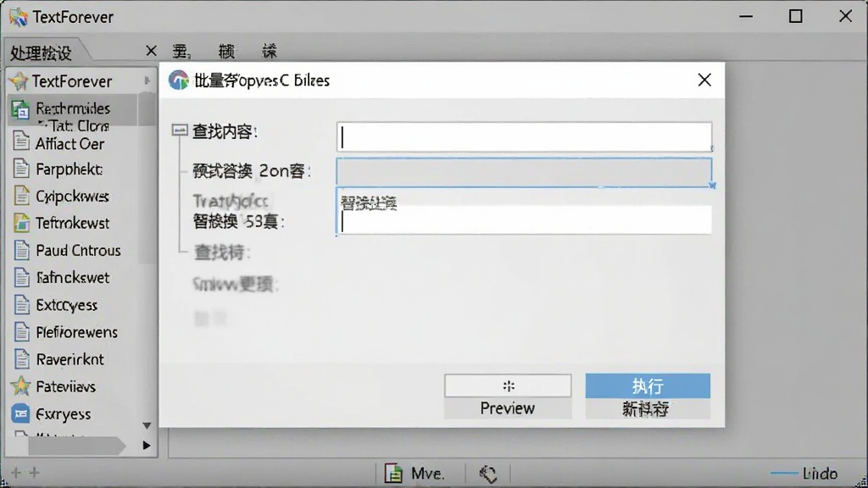The image size is (868, 488).
Task: Click the 执行 button
Action: pos(648,385)
